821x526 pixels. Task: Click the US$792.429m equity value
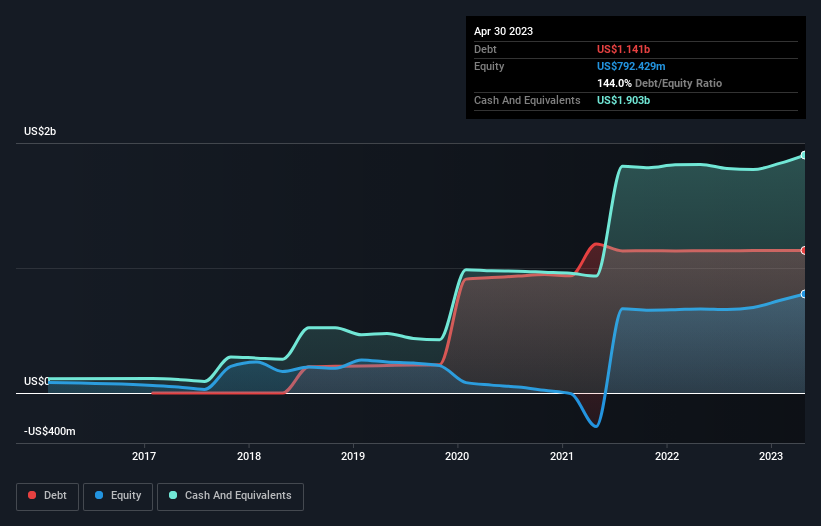coord(631,66)
